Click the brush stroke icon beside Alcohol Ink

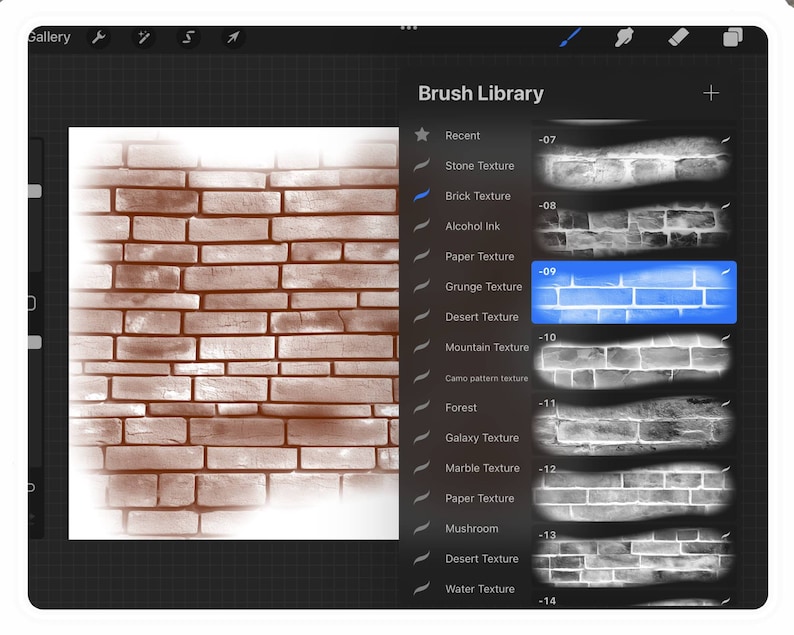(422, 226)
